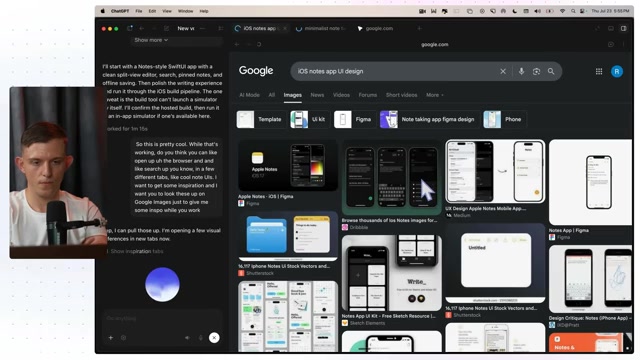Filter by Note taking app figma design
Screen dimensions: 640x360
(x=429, y=119)
